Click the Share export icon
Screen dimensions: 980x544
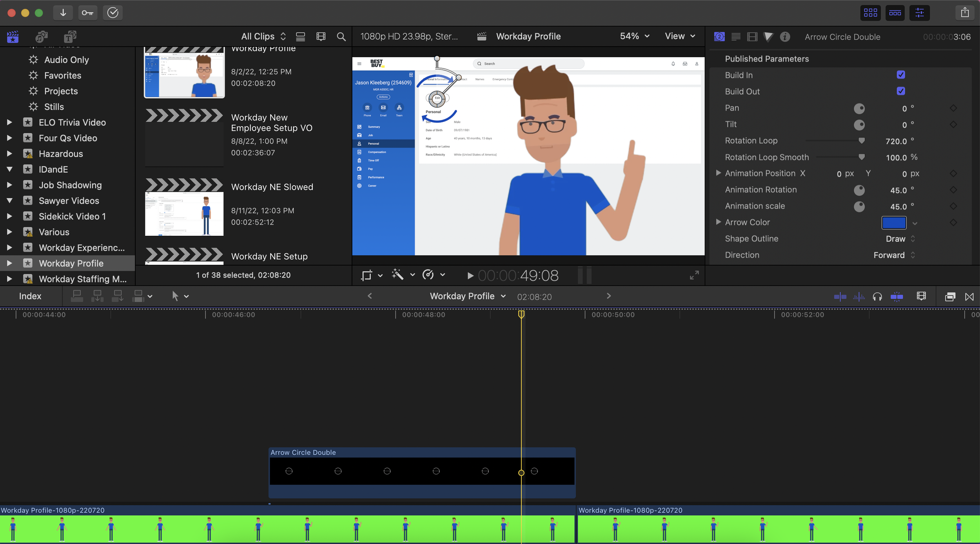965,13
